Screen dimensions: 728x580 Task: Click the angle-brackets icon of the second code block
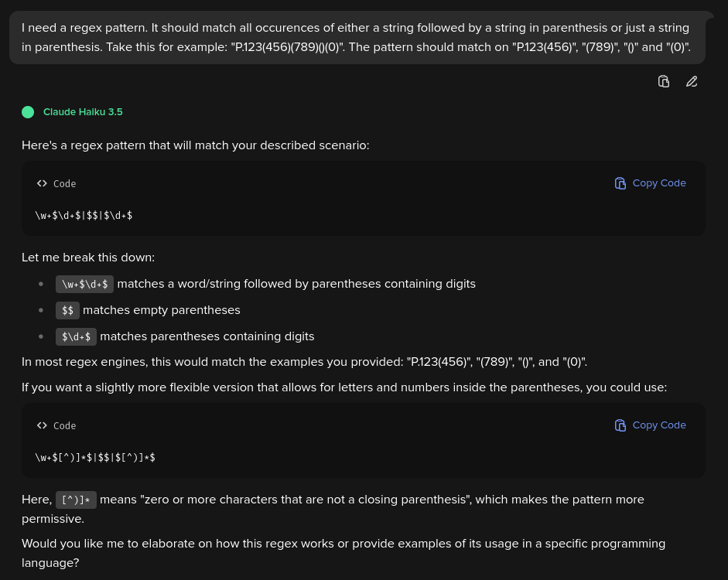coord(42,425)
